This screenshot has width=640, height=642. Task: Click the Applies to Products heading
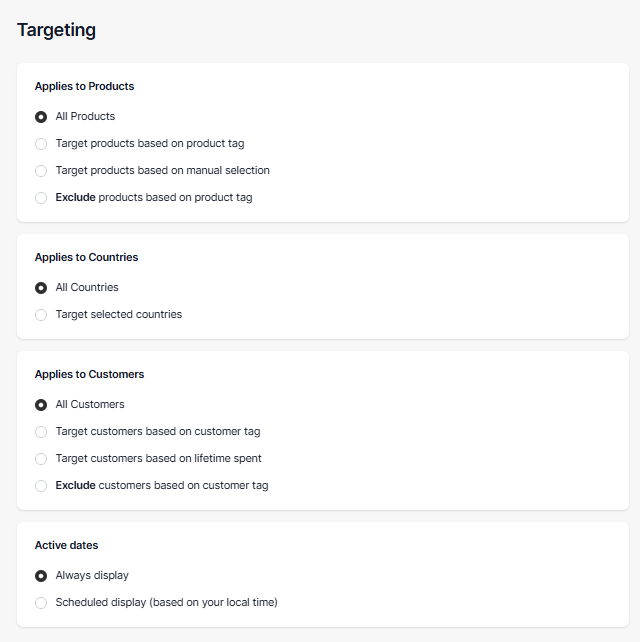point(84,86)
